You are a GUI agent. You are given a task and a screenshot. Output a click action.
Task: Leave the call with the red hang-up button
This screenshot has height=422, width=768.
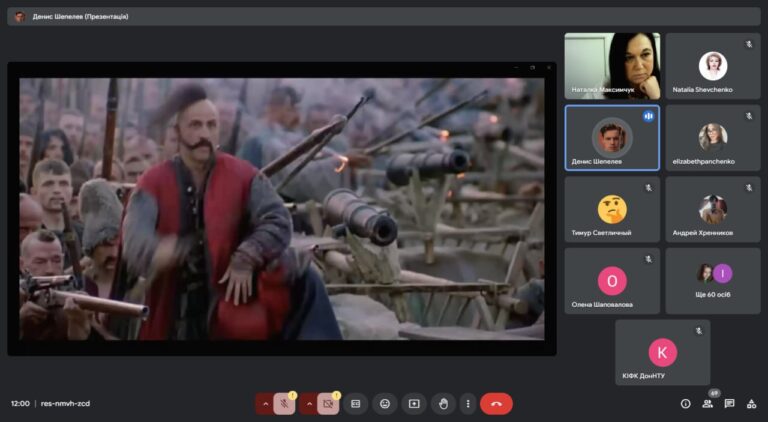pyautogui.click(x=496, y=404)
